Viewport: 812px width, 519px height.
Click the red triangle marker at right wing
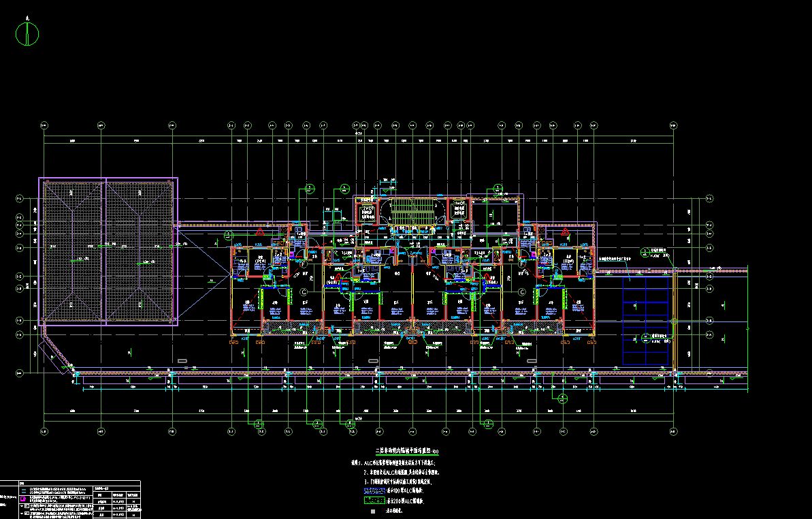564,232
